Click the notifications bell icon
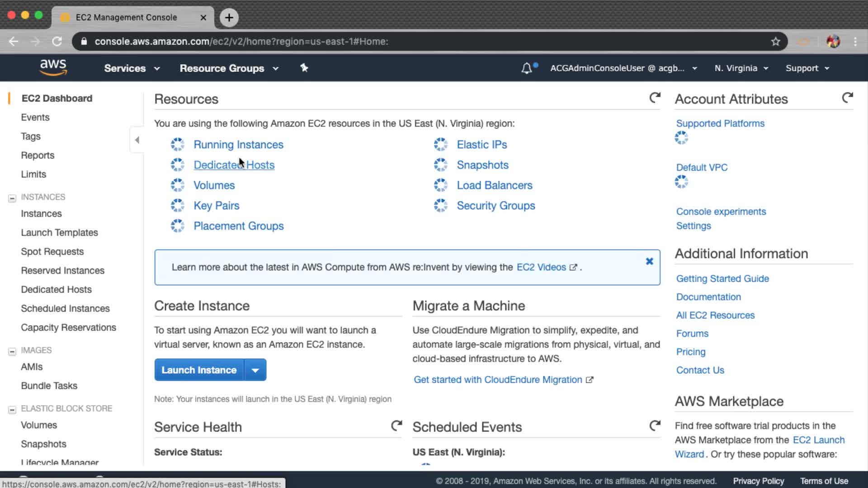 click(526, 68)
